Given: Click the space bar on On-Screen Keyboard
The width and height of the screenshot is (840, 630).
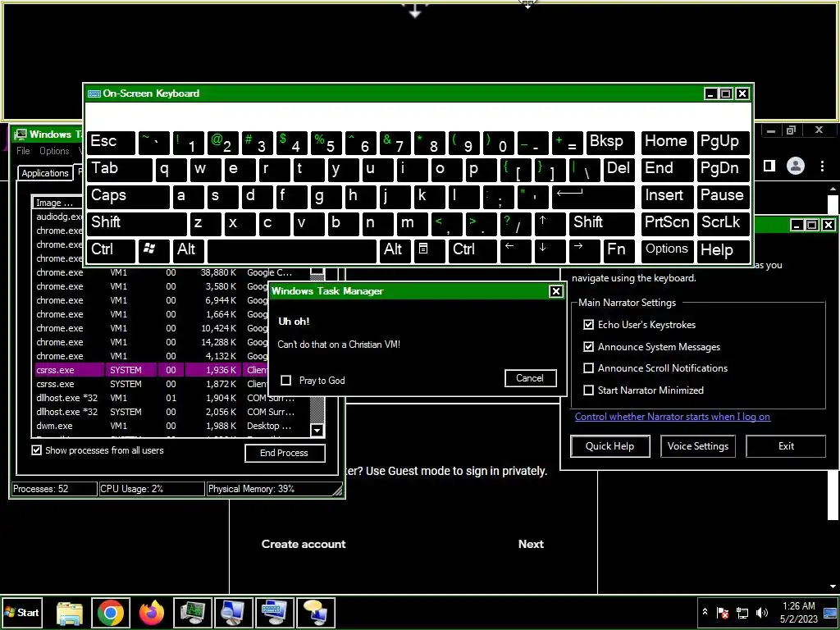Looking at the screenshot, I should pyautogui.click(x=291, y=250).
